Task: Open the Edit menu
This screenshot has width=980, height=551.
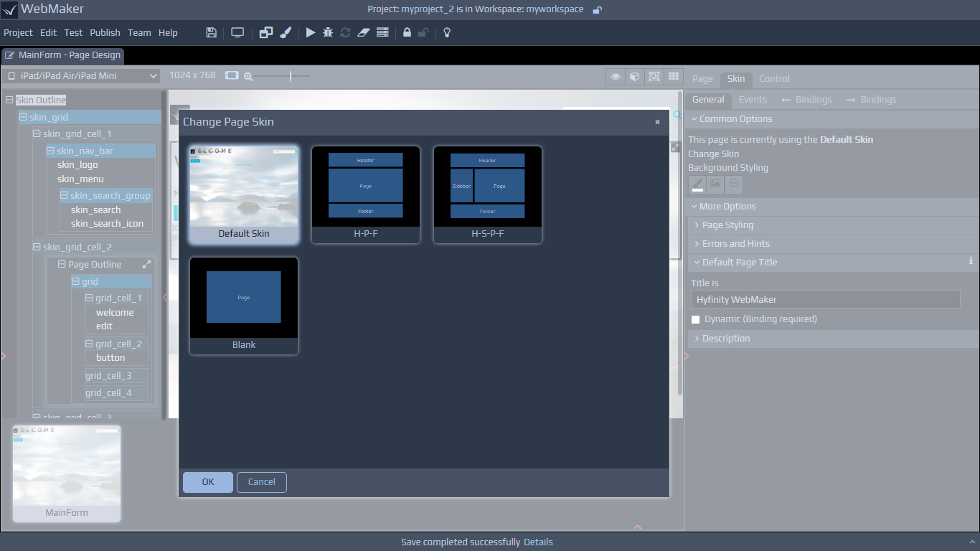Action: (x=48, y=32)
